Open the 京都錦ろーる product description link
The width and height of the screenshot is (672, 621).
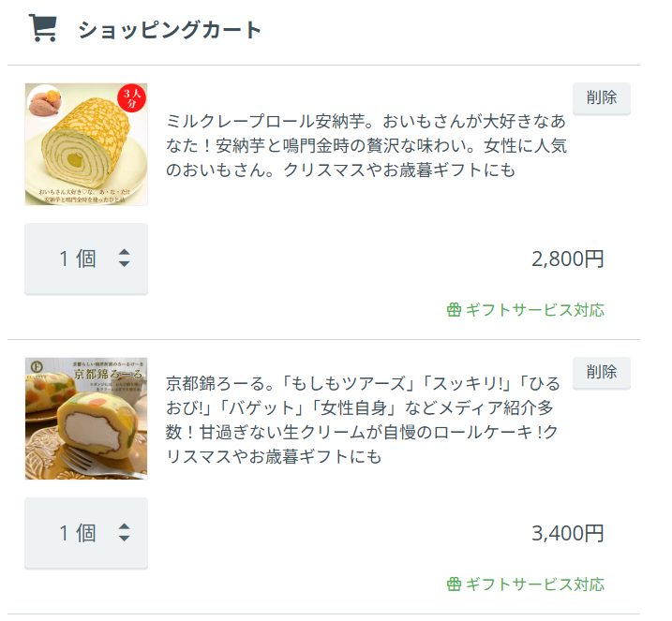[366, 421]
